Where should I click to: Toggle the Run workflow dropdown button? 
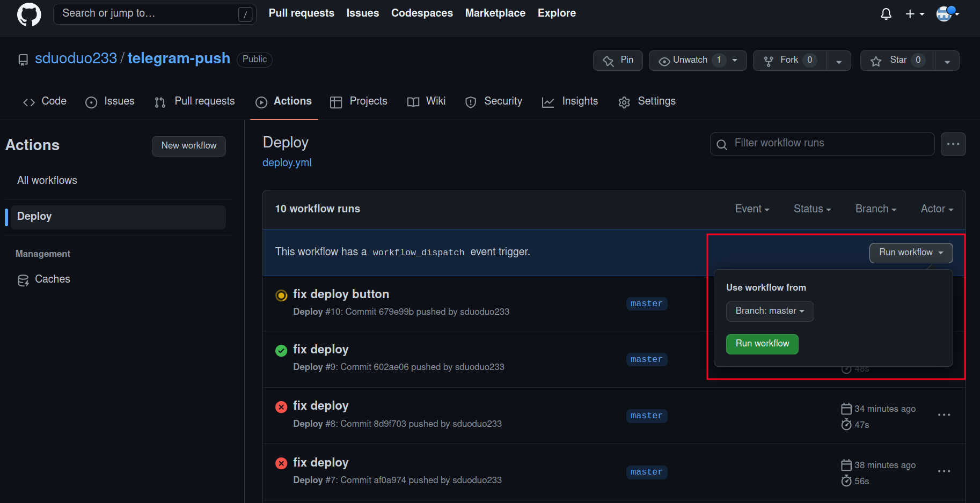pyautogui.click(x=911, y=253)
